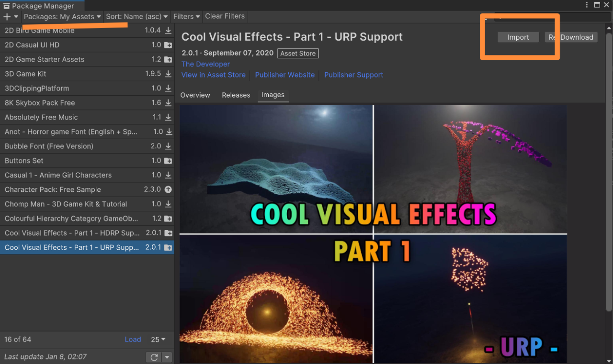
Task: Click import icon for Colourful Hierarchy Category
Action: click(x=168, y=219)
